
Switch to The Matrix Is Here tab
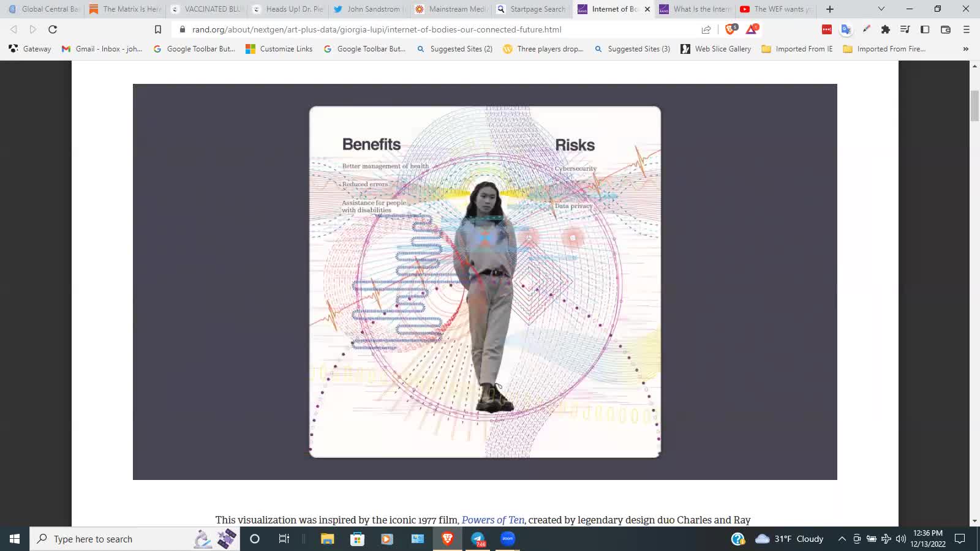tap(125, 9)
